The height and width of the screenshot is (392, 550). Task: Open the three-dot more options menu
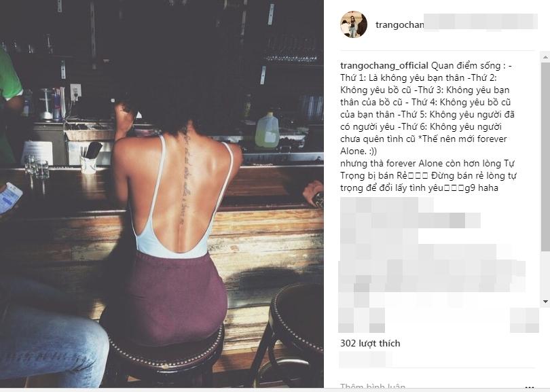tap(530, 387)
